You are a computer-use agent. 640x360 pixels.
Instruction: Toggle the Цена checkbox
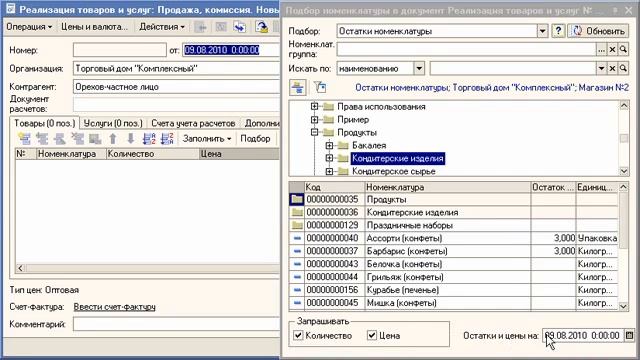371,336
